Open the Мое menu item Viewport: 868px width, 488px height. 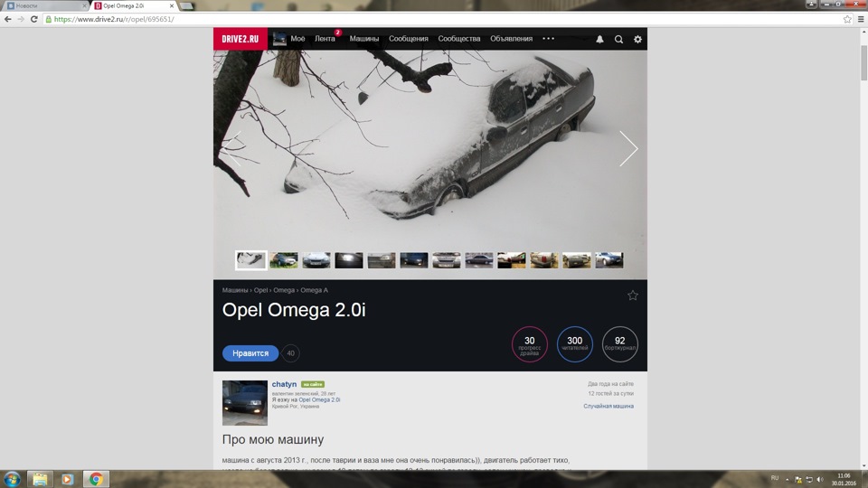tap(297, 39)
